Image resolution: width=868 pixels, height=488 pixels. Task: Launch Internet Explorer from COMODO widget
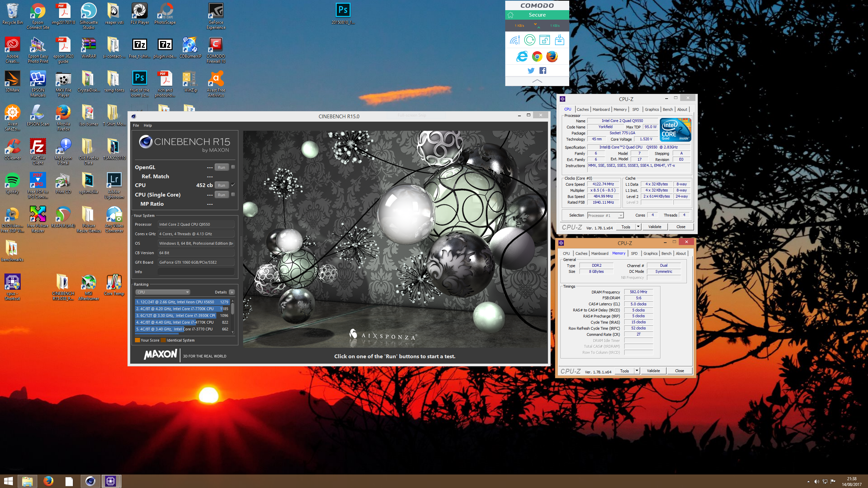522,56
